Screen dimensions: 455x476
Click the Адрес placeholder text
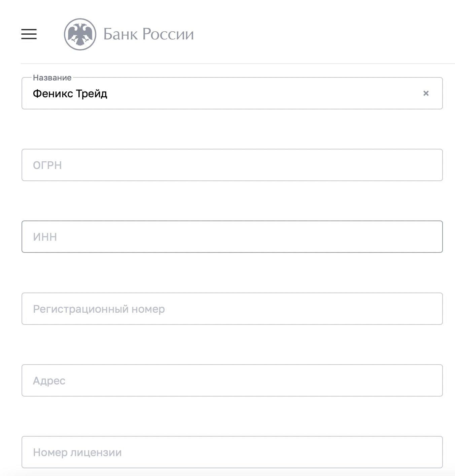49,381
